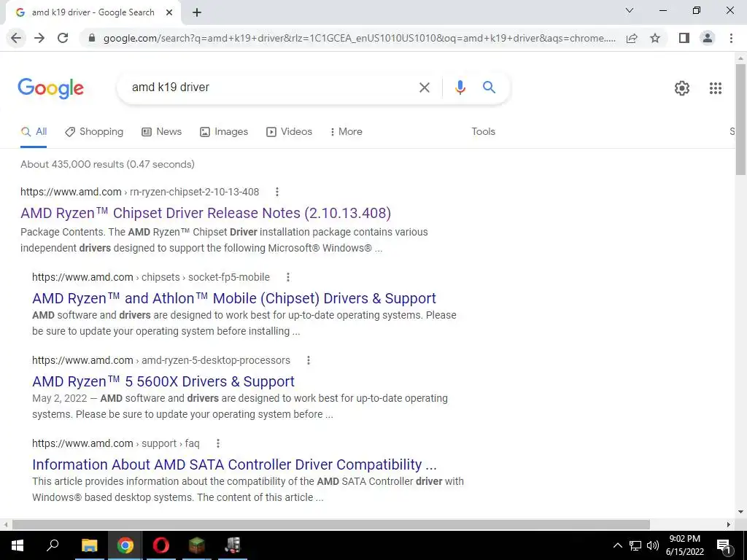Image resolution: width=747 pixels, height=560 pixels.
Task: Close the 'amd k19 driver' tab
Action: [169, 12]
